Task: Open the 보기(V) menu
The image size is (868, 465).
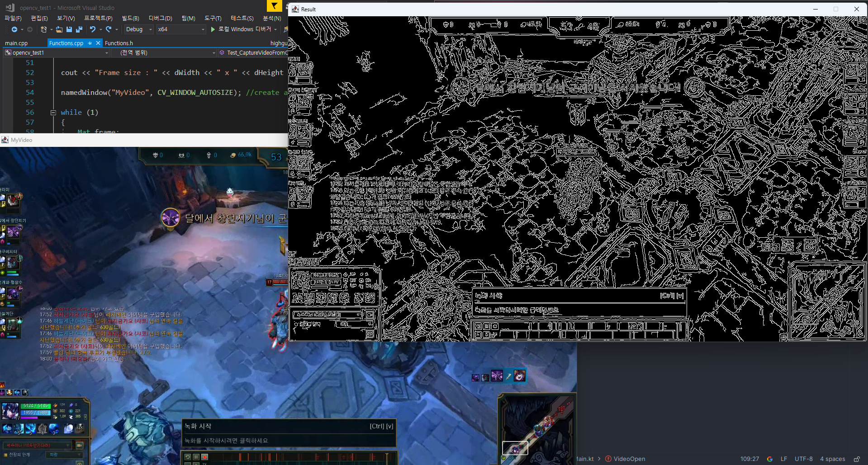Action: [x=66, y=18]
